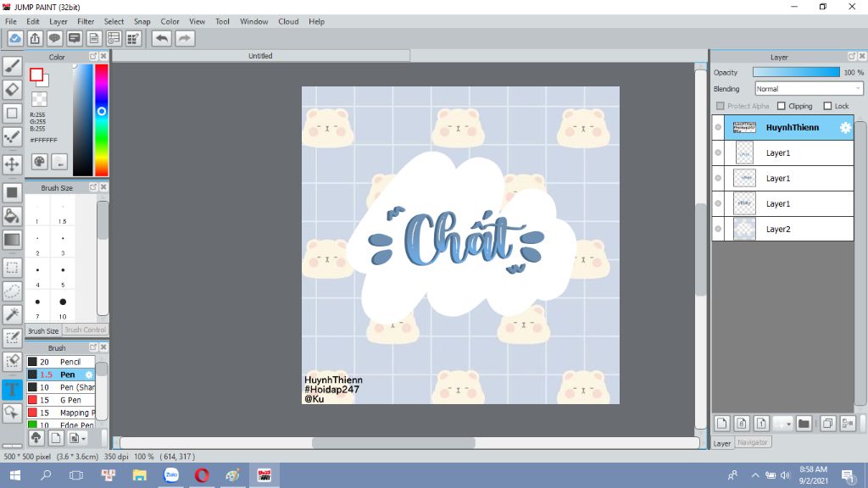Show hidden system tray icons chevron
The width and height of the screenshot is (868, 488).
pos(755,475)
